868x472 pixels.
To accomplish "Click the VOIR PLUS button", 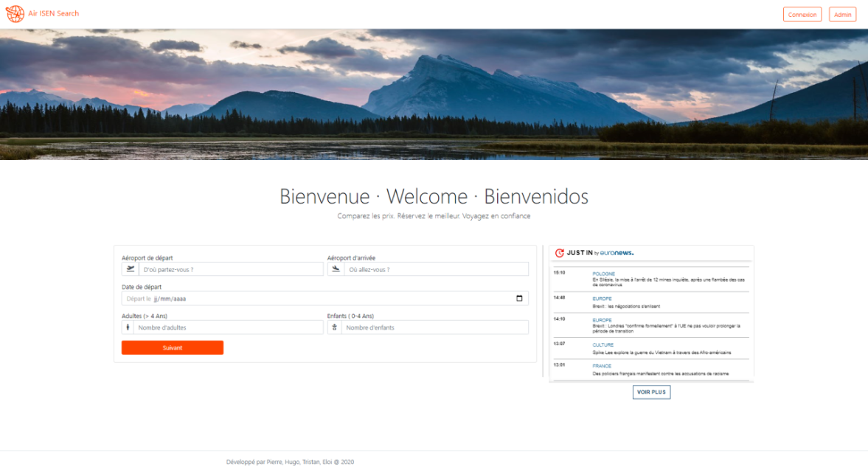I will [651, 392].
